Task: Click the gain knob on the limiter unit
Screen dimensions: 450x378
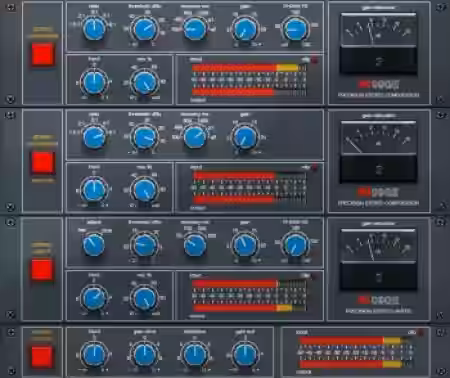Action: tap(245, 245)
